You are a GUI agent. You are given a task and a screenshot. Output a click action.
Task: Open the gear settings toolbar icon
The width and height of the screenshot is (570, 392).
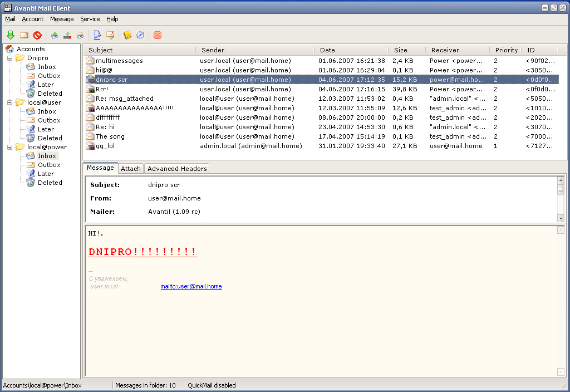point(140,35)
